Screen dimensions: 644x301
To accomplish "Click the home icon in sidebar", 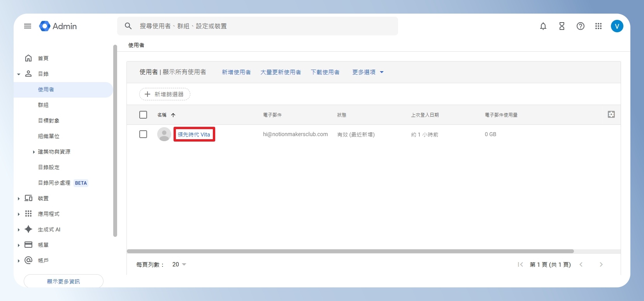I will (x=28, y=58).
